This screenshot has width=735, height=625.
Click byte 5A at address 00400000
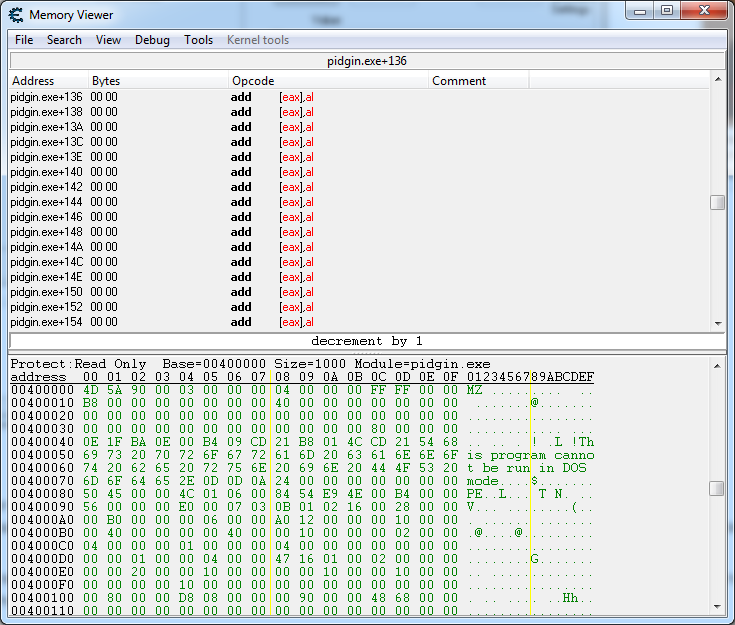tap(114, 390)
